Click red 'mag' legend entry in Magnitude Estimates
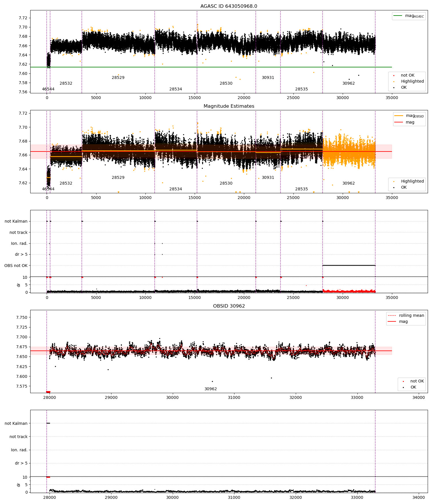The image size is (432, 504). (404, 122)
